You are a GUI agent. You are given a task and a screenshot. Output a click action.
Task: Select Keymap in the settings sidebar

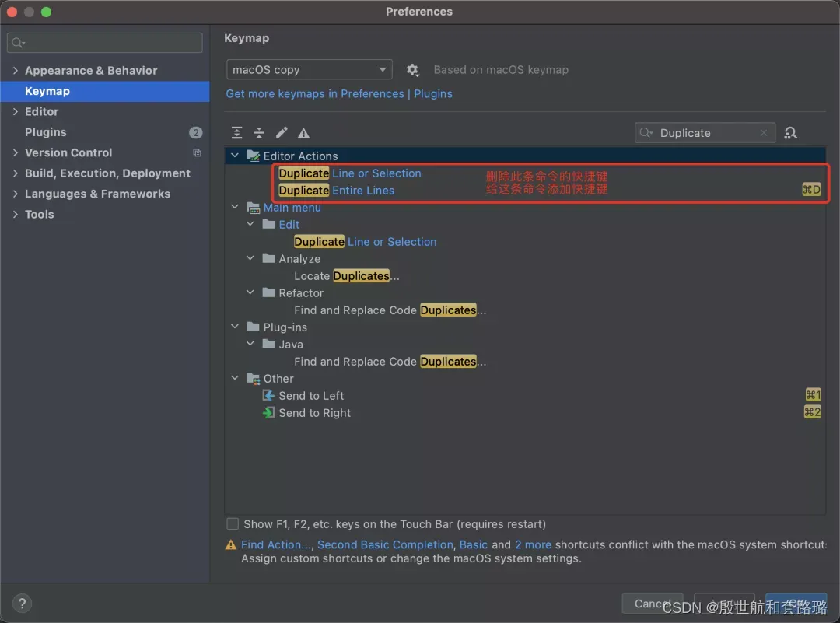pos(104,91)
